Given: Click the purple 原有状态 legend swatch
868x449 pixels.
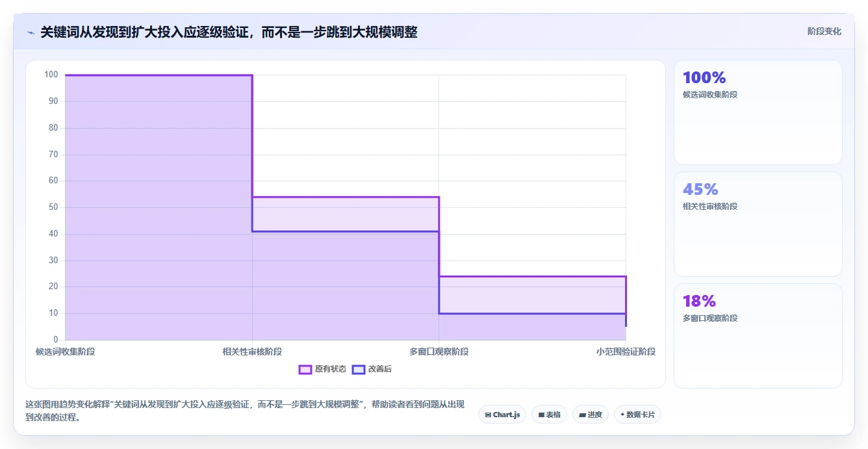Looking at the screenshot, I should tap(305, 369).
